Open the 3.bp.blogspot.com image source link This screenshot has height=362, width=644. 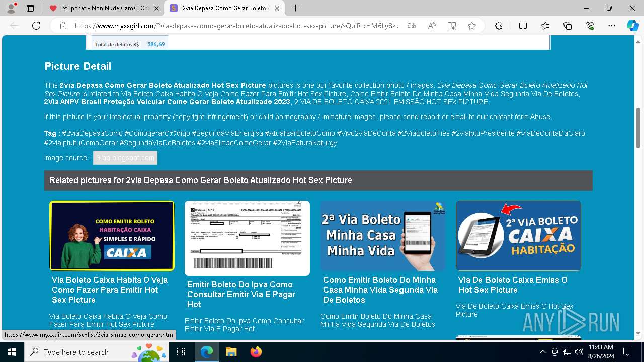click(125, 158)
